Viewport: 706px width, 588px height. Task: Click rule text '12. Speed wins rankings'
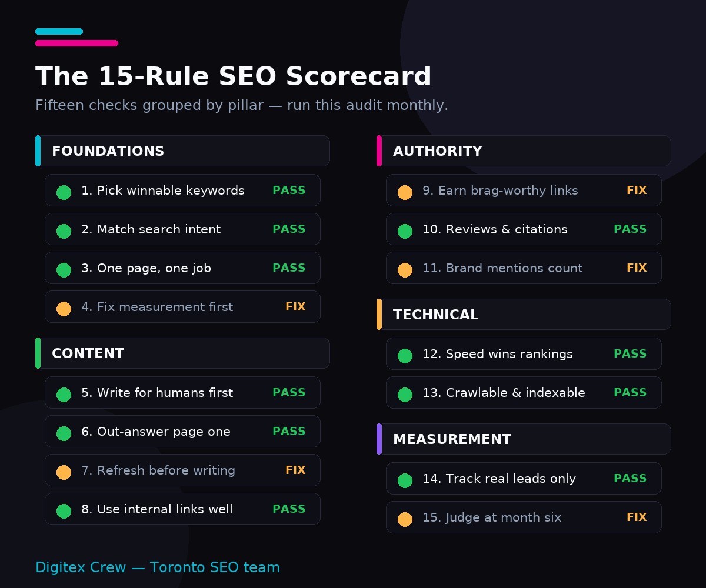coord(498,354)
